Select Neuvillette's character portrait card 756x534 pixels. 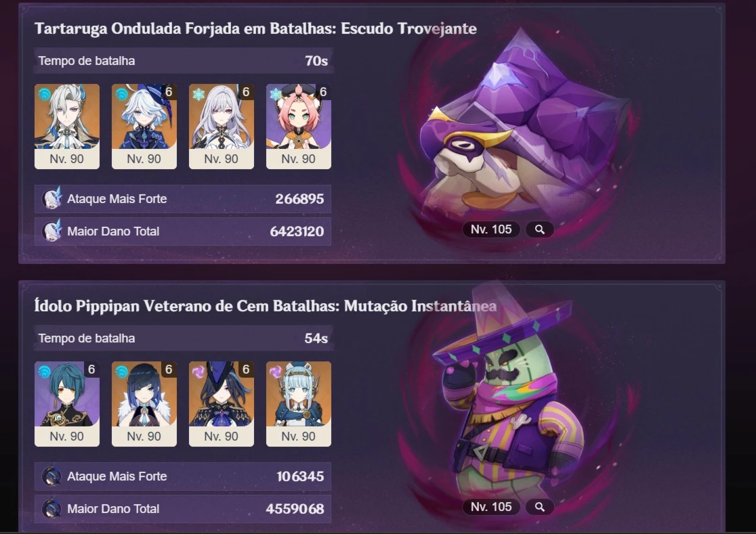click(x=67, y=127)
